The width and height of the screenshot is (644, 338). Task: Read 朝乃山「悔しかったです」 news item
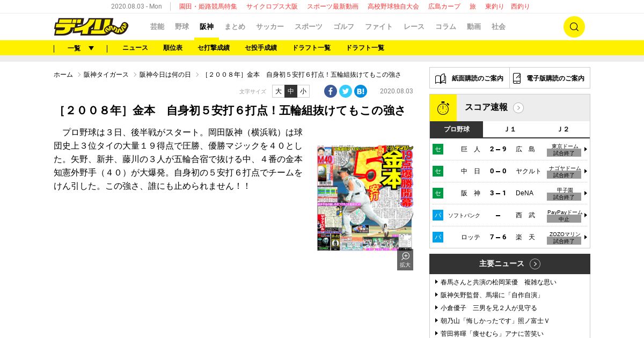pyautogui.click(x=495, y=321)
